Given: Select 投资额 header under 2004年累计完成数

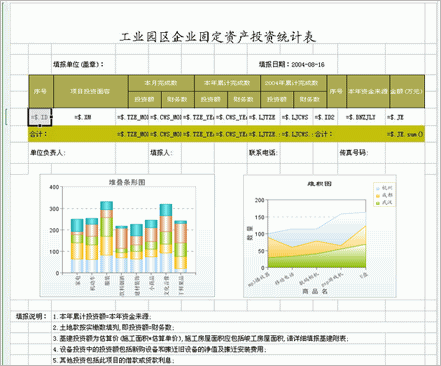Looking at the screenshot, I should (x=277, y=99).
